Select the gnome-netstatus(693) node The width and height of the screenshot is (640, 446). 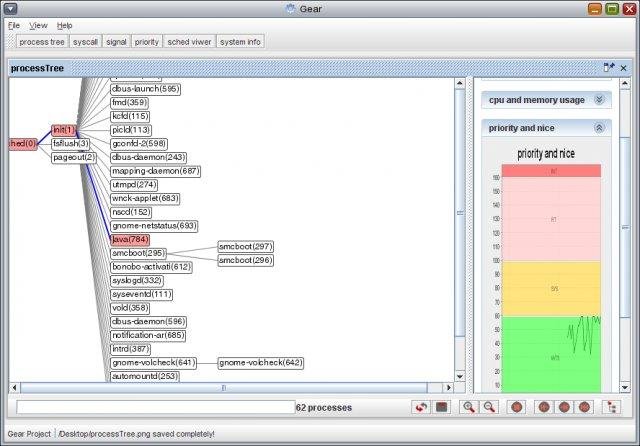coord(154,226)
